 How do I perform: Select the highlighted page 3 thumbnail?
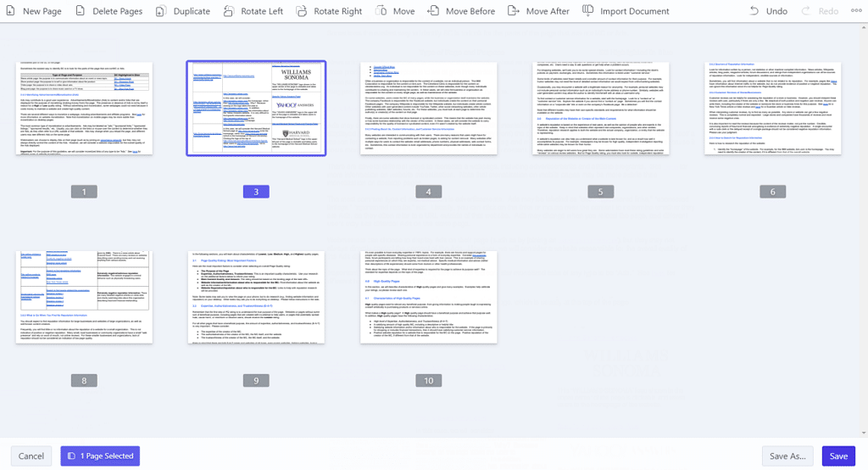coord(256,108)
